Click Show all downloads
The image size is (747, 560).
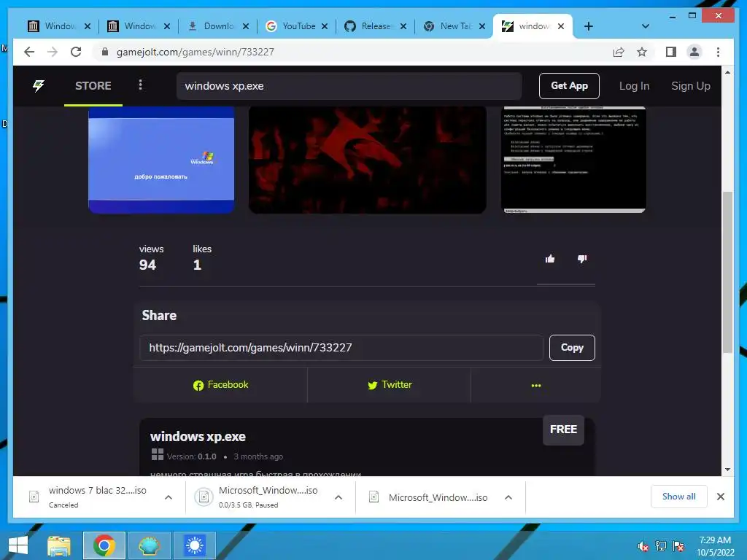coord(678,496)
